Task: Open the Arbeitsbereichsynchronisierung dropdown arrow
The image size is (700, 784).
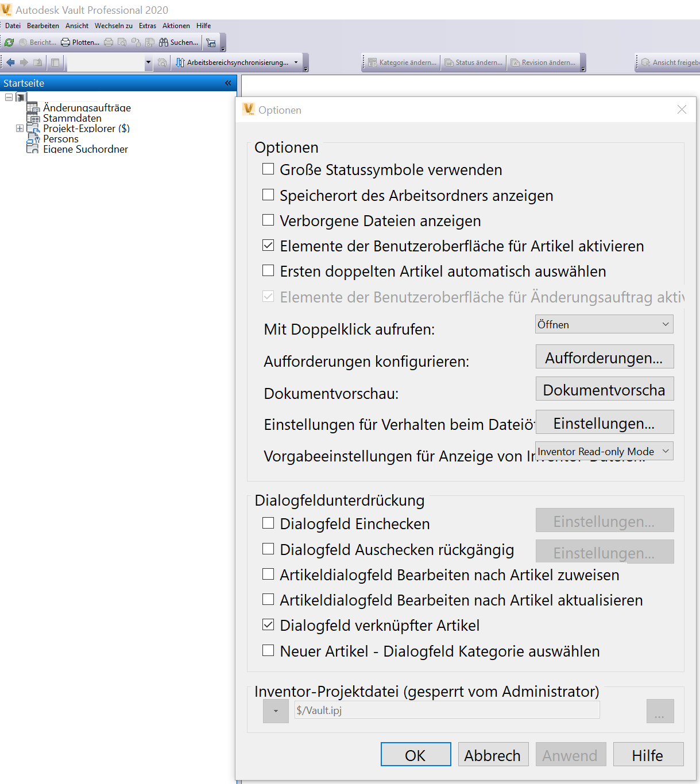Action: click(x=296, y=62)
